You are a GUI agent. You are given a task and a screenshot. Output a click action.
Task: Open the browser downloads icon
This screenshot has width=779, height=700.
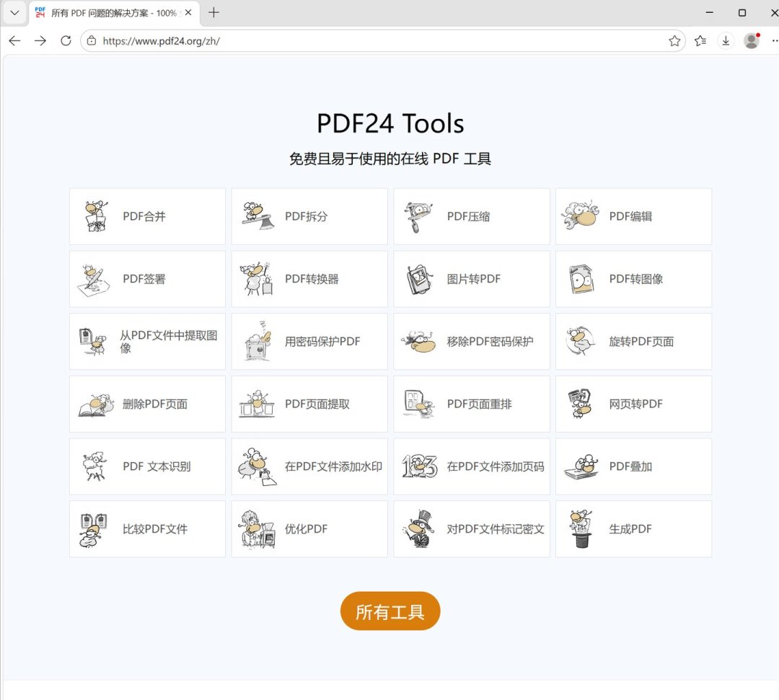(x=726, y=40)
